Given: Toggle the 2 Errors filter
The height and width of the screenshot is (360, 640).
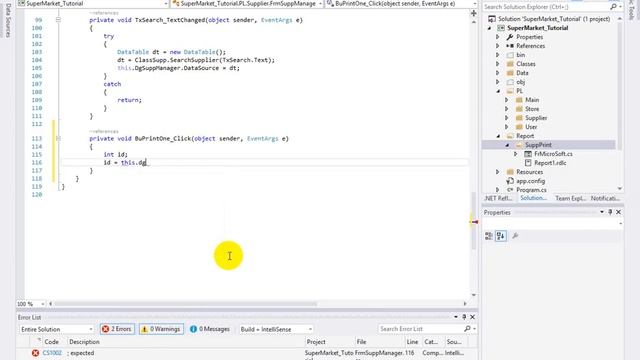Looking at the screenshot, I should click(117, 329).
